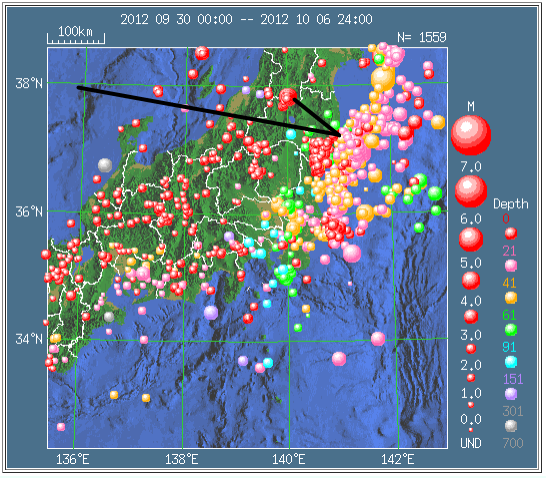546x478 pixels.
Task: Select the cyan depth 91 legend marker
Action: pyautogui.click(x=511, y=362)
